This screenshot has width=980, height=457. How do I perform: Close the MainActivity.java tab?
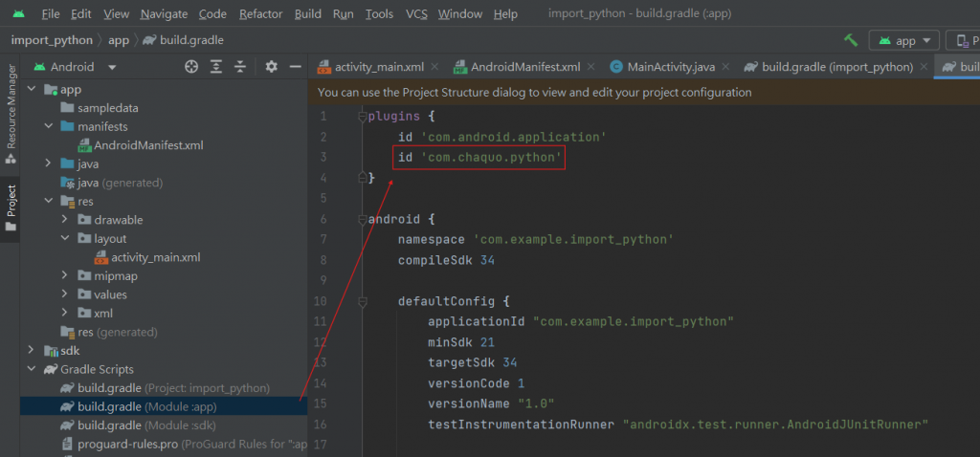click(726, 67)
